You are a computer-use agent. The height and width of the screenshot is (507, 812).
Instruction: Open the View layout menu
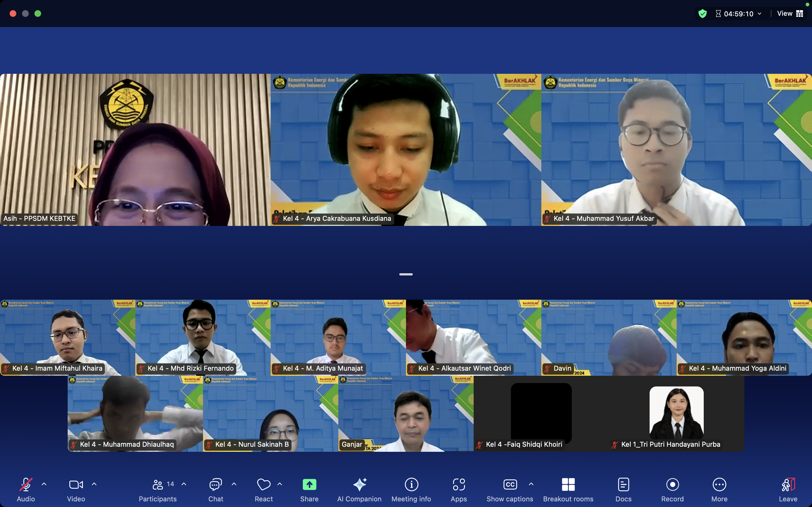pyautogui.click(x=790, y=14)
